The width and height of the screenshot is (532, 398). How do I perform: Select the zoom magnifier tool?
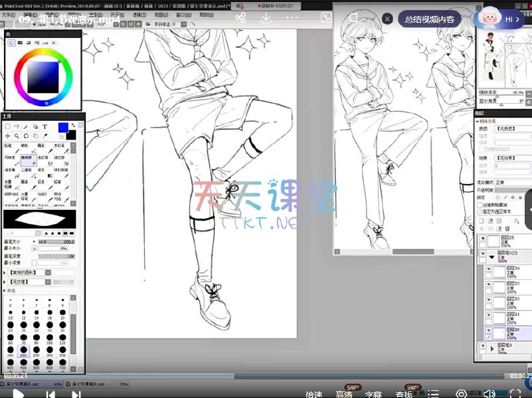[17, 136]
